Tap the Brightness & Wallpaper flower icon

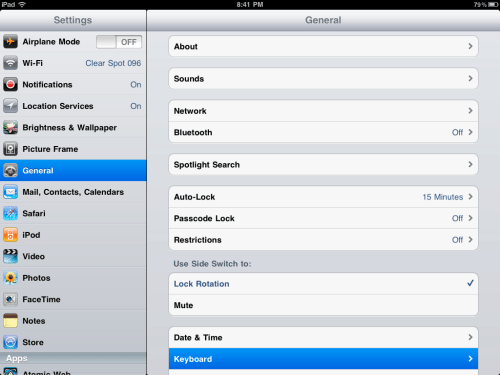10,127
